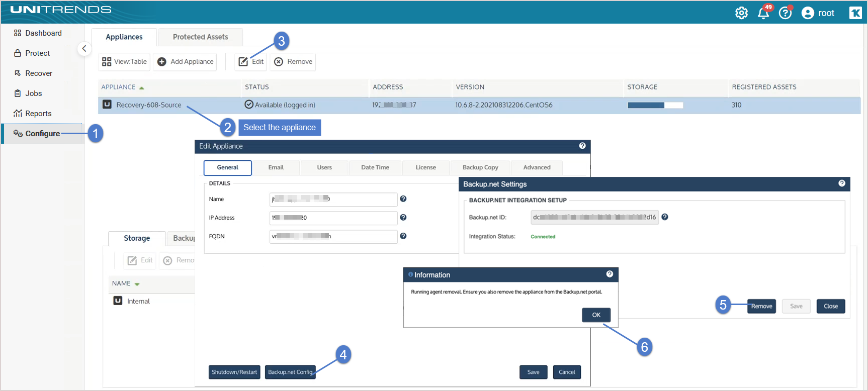Click Cancel in Edit Appliance dialog
The height and width of the screenshot is (391, 868).
[x=567, y=372]
